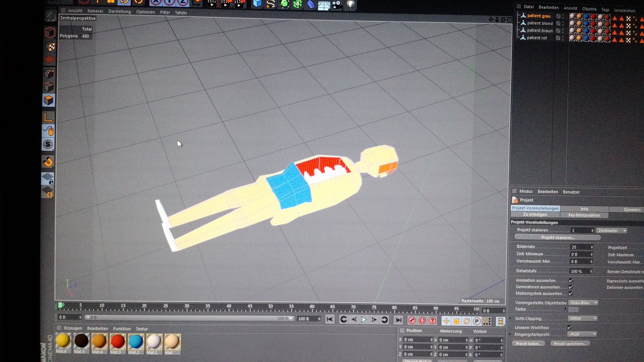This screenshot has width=644, height=362.
Task: Add a floor environment object icon
Action: (x=324, y=5)
